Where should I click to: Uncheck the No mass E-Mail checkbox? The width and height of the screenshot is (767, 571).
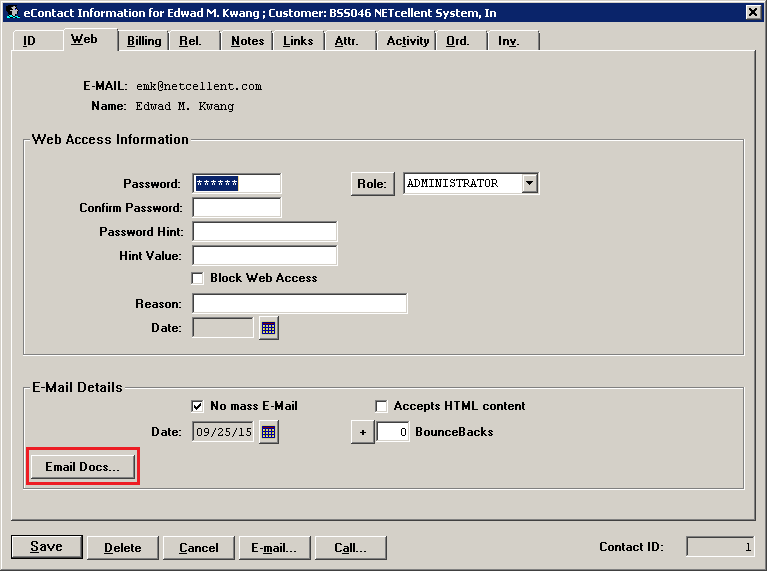[x=198, y=406]
